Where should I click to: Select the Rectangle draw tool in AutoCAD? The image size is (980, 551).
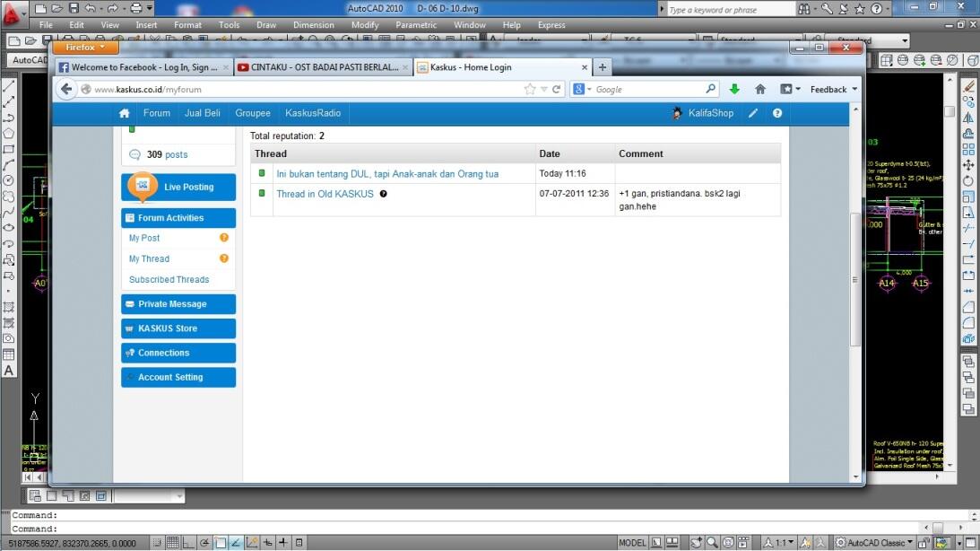[x=9, y=149]
